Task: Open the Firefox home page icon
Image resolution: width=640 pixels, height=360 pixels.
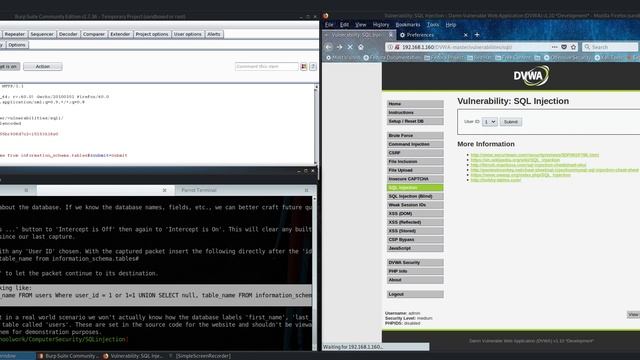Action: (361, 47)
